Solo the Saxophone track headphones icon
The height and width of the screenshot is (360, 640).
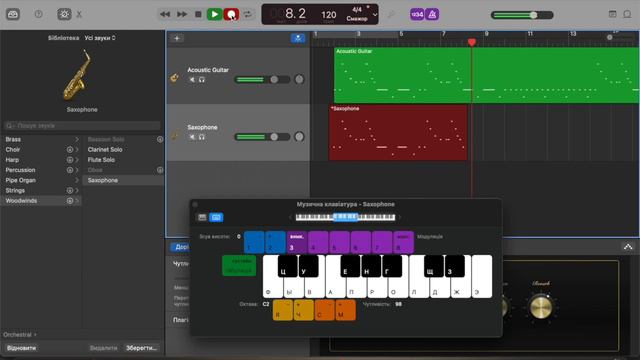[x=202, y=137]
